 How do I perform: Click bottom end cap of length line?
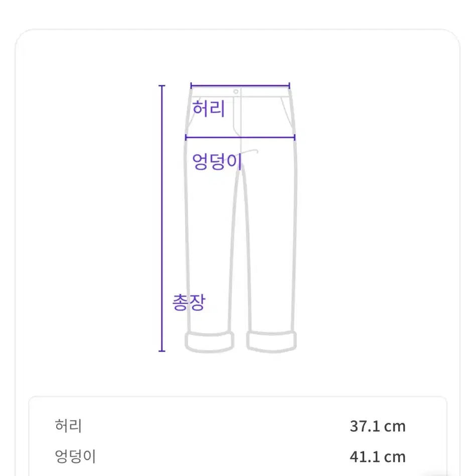(x=162, y=351)
